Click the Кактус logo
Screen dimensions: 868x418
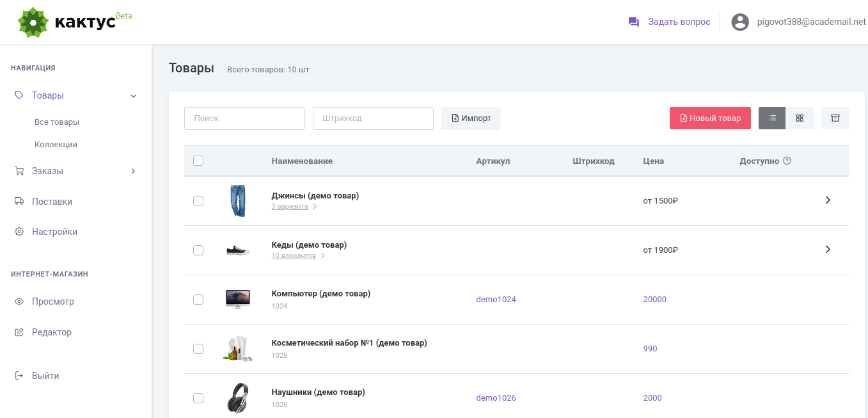(x=67, y=22)
